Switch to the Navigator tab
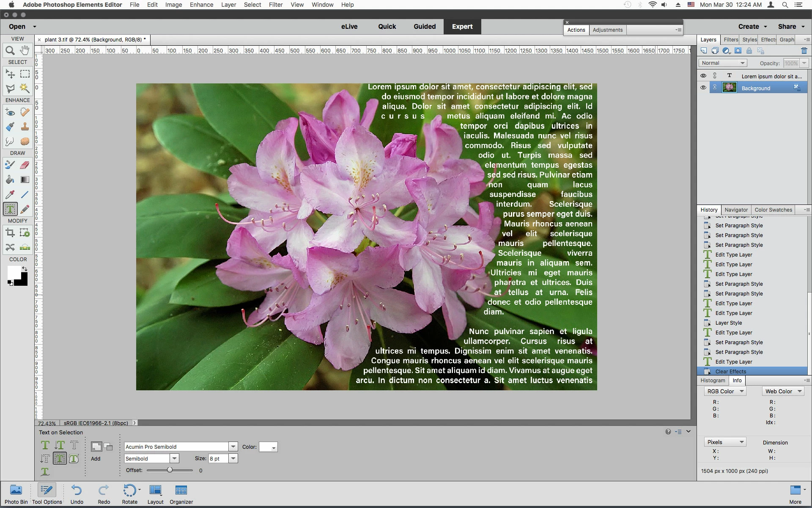812x508 pixels. 736,210
